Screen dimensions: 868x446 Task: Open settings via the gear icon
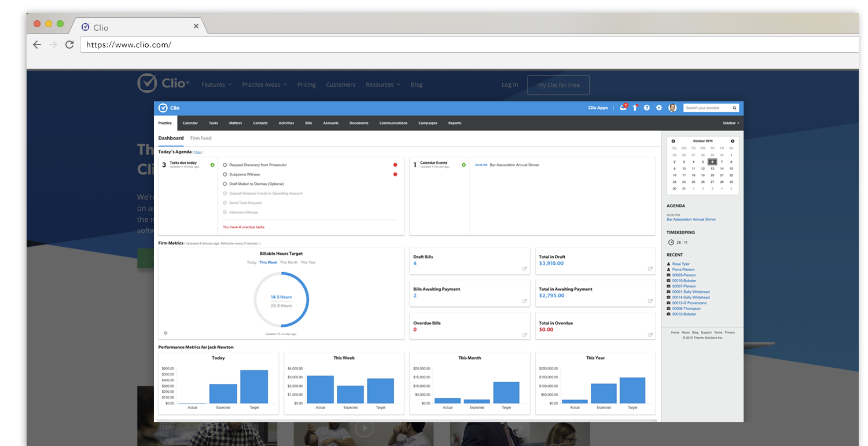[x=659, y=108]
